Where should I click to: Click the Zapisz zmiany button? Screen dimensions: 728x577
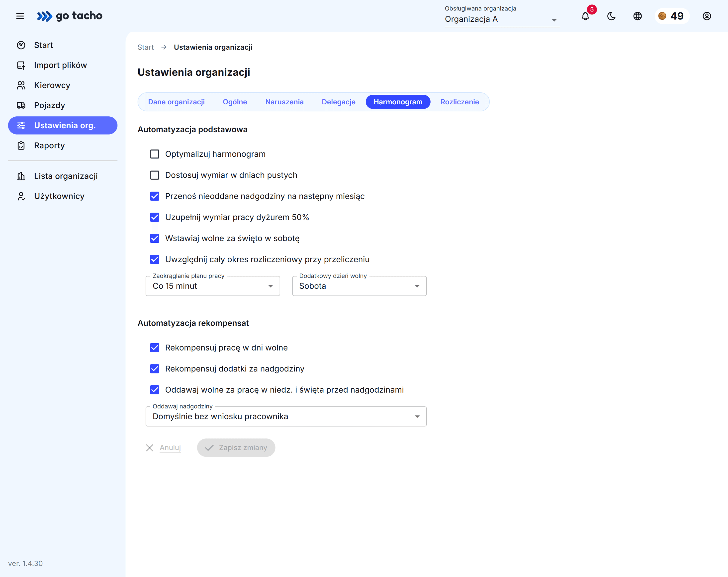[236, 448]
